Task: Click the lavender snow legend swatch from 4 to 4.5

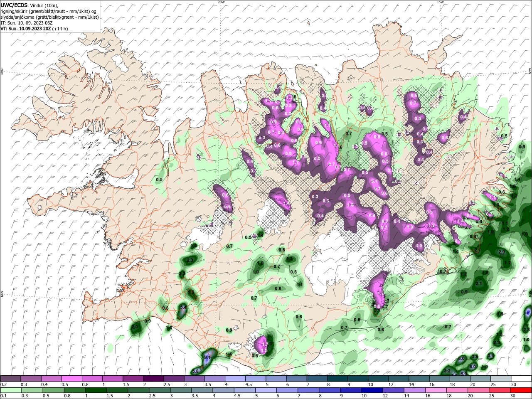Action: click(x=235, y=379)
